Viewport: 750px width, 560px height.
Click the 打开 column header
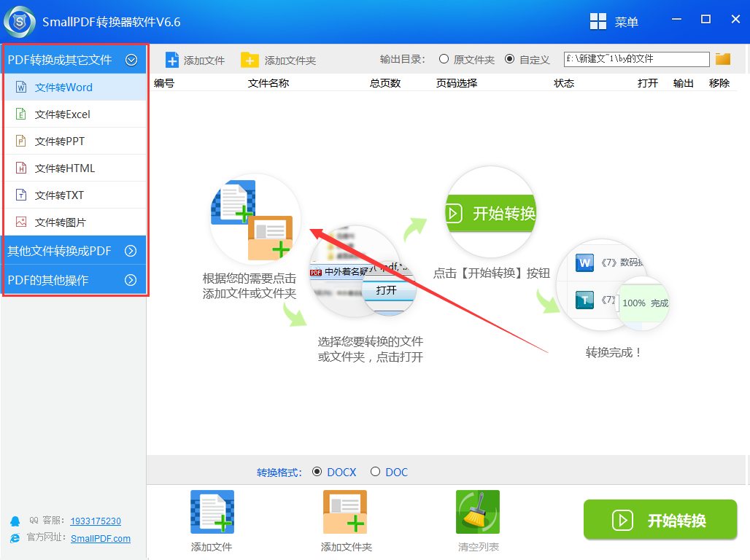tap(648, 82)
